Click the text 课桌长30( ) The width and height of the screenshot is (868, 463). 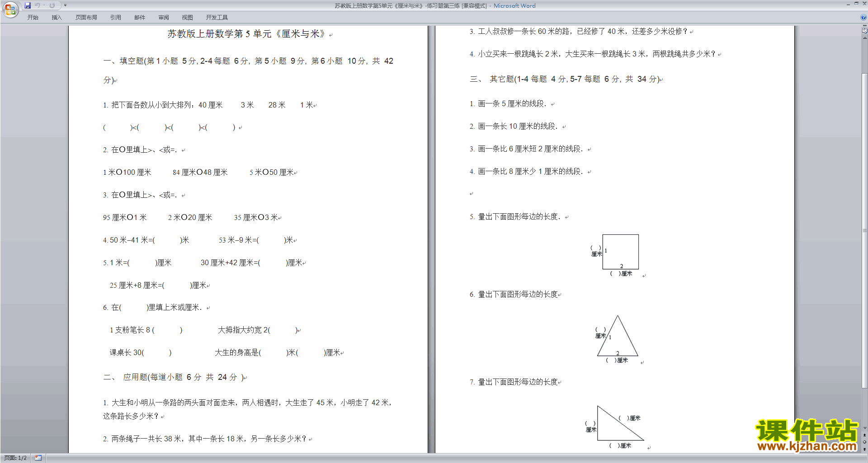pyautogui.click(x=141, y=353)
